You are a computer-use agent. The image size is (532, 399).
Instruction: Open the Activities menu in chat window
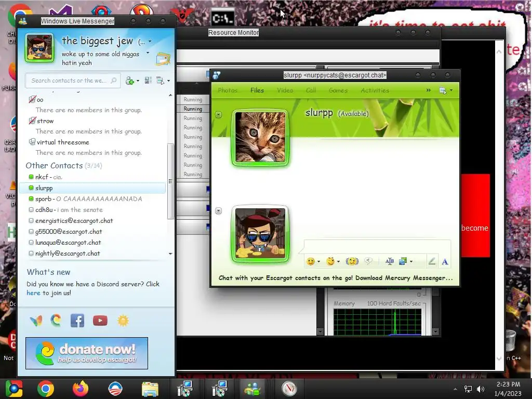[375, 90]
